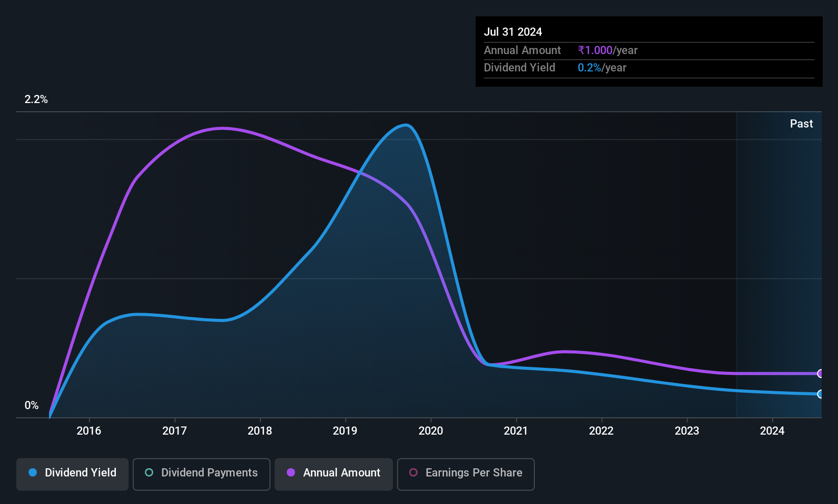Click the 2016 x-axis label
The image size is (838, 504).
click(89, 431)
